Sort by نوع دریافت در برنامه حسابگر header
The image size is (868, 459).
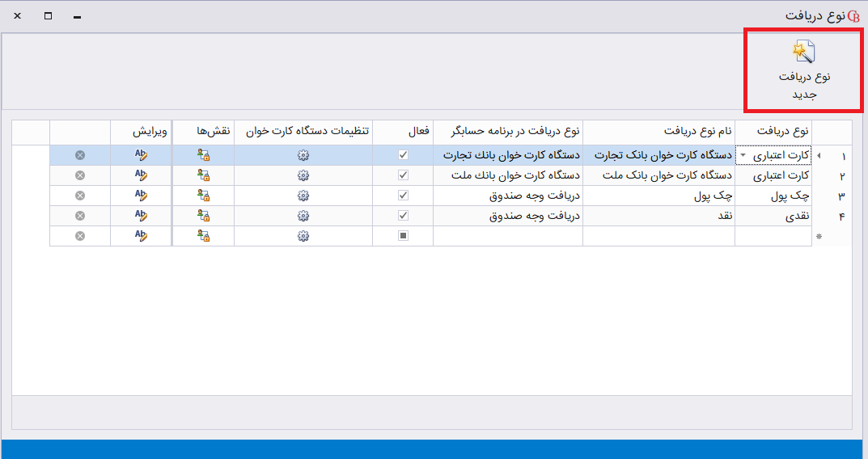click(507, 131)
